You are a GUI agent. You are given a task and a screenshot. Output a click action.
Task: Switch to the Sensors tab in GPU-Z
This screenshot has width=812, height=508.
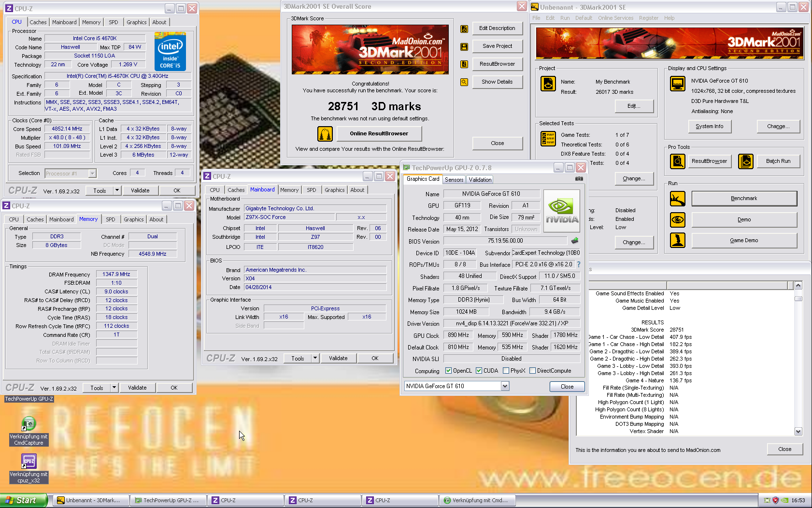coord(454,179)
